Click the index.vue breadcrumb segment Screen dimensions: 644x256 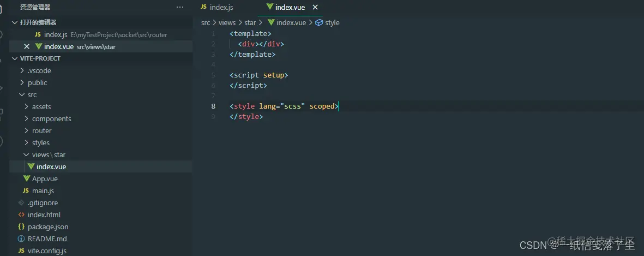click(x=291, y=22)
